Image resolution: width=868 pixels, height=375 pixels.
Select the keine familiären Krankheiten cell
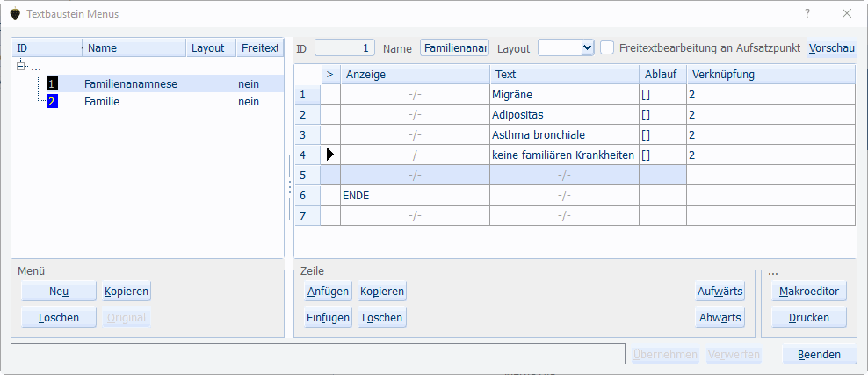(x=565, y=155)
